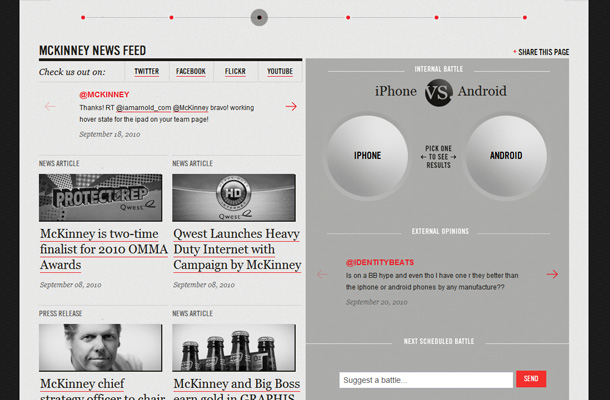Screen dimensions: 610x400
Task: Open Qwest Launches Heavy Duty Internet headline
Action: (237, 249)
